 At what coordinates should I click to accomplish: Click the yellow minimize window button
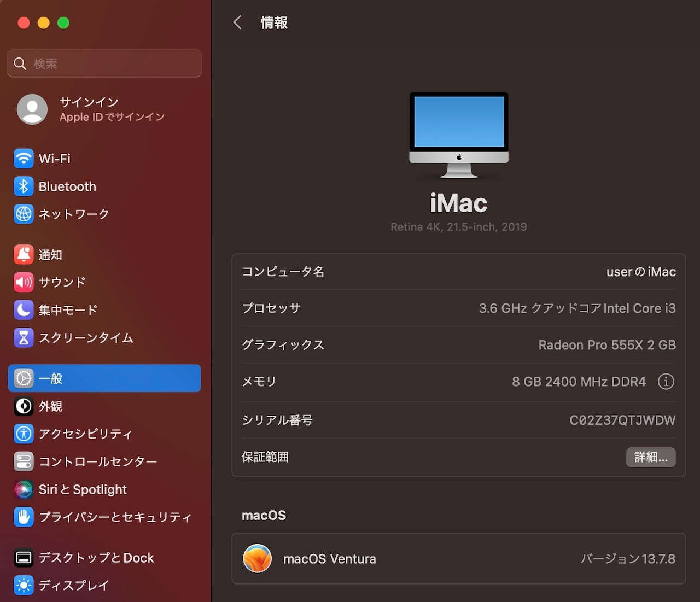[44, 23]
